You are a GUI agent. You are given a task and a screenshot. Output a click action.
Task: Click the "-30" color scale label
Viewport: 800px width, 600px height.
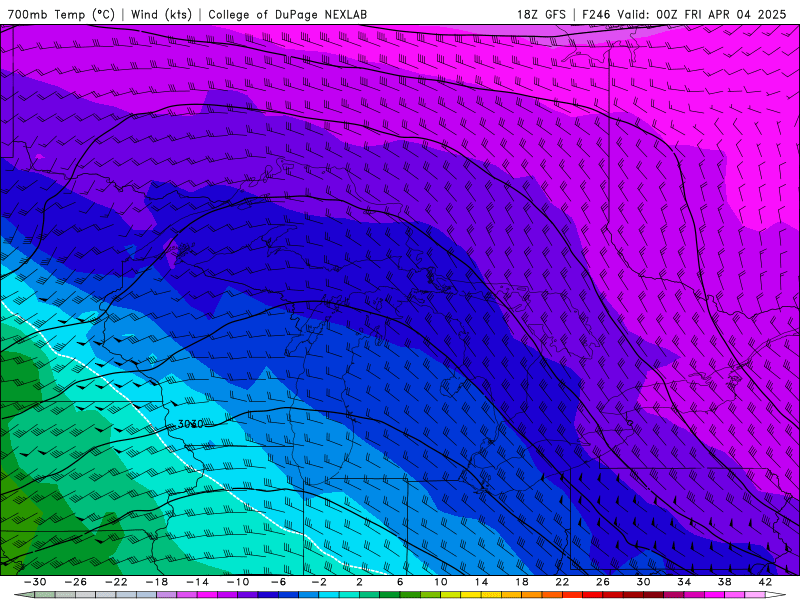click(x=35, y=582)
